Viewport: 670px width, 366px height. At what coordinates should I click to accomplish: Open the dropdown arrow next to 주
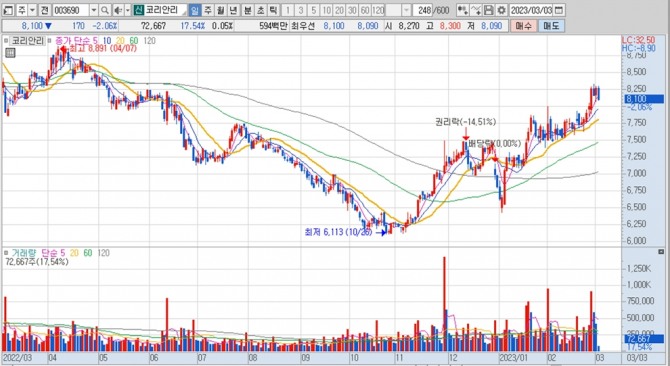(32, 10)
